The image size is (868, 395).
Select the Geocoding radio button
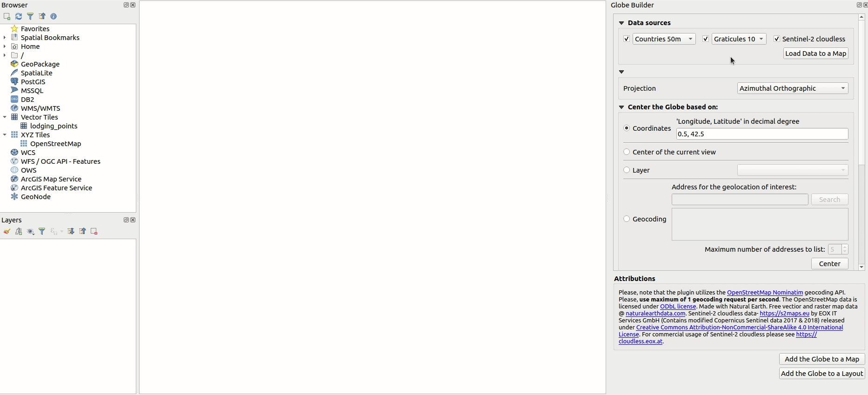[x=627, y=219]
